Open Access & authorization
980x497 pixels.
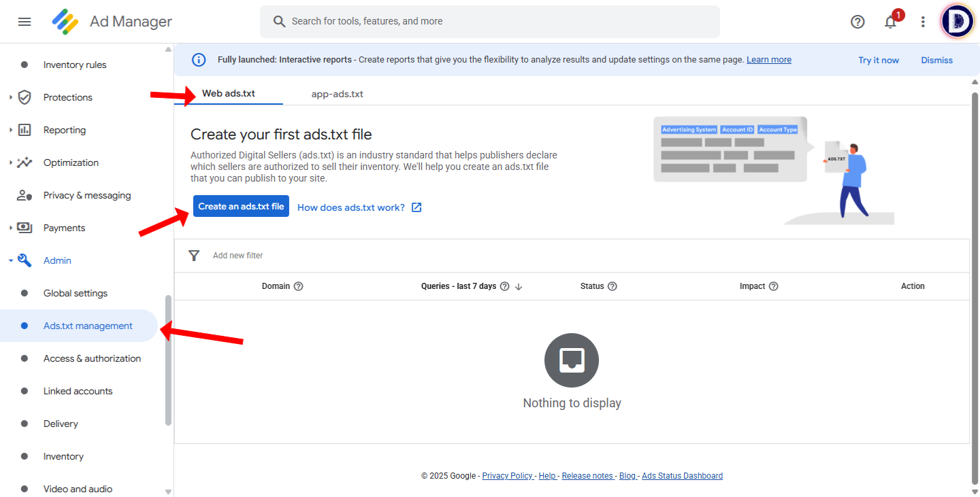click(x=92, y=358)
